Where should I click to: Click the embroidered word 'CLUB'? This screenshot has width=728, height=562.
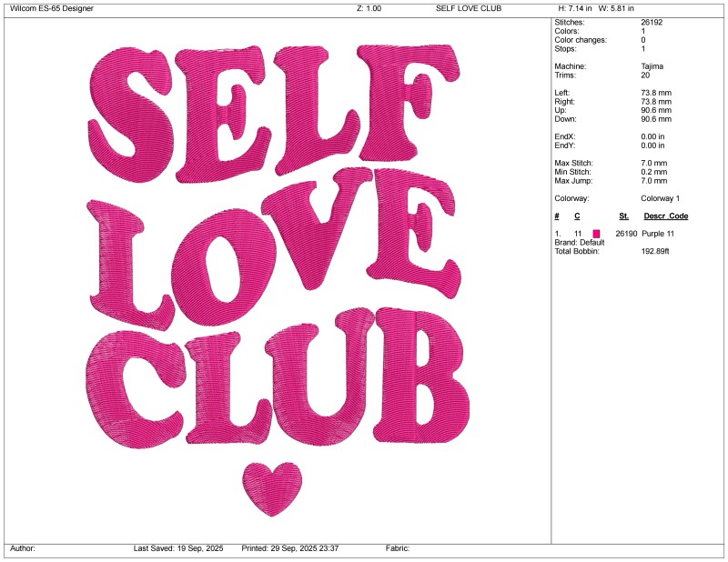pyautogui.click(x=278, y=376)
